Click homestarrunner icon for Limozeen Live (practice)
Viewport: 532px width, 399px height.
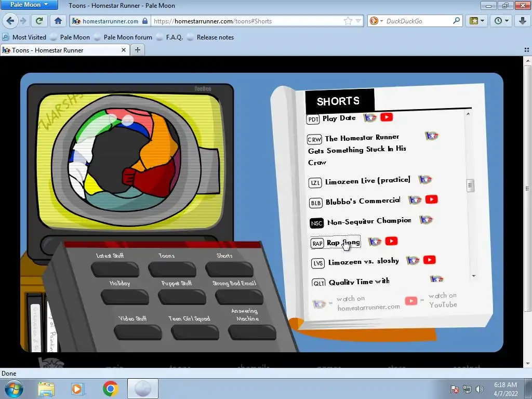click(x=425, y=179)
